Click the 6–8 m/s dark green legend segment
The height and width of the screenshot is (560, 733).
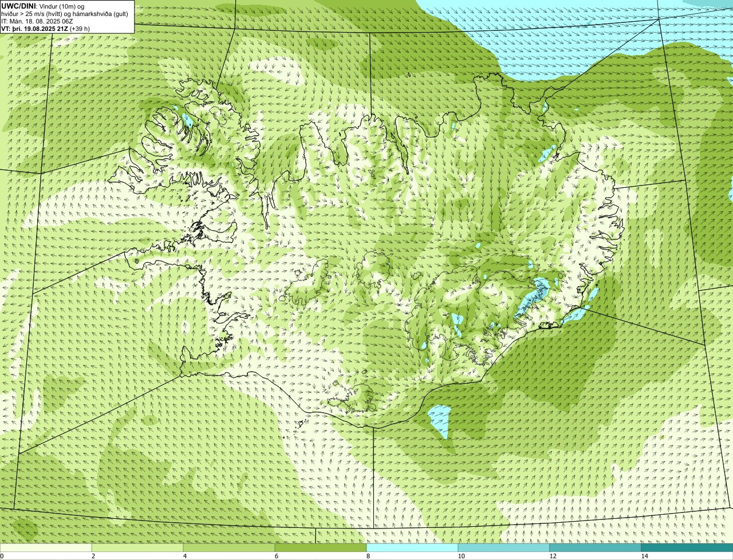(321, 547)
